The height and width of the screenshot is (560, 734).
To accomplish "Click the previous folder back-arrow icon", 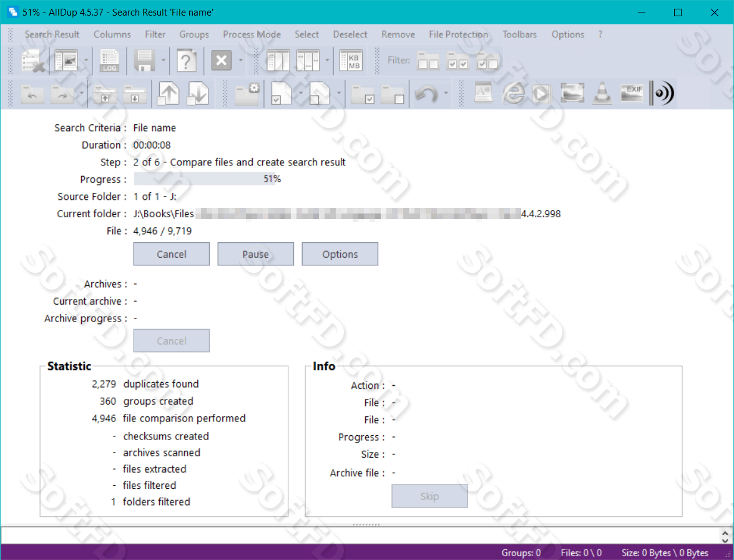I will coord(32,95).
